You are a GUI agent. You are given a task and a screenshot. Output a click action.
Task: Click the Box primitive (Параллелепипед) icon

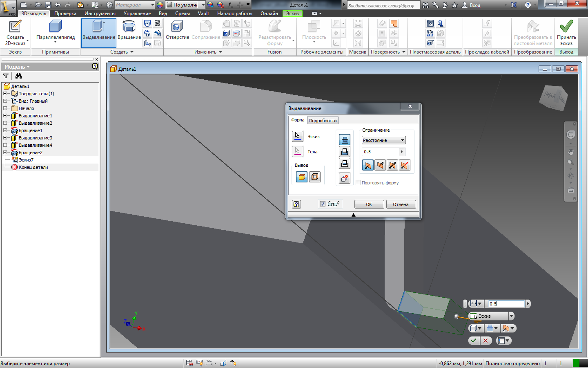pyautogui.click(x=55, y=26)
